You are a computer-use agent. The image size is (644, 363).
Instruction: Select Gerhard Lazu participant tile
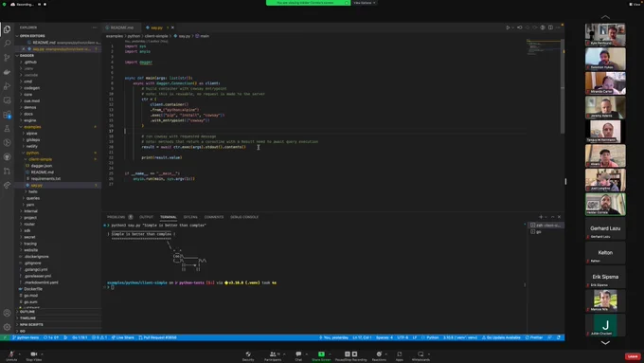tap(605, 228)
